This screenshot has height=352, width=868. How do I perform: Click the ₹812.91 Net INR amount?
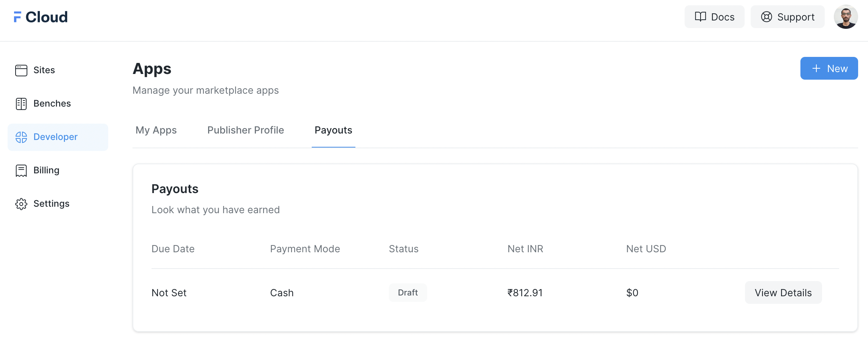click(x=525, y=293)
